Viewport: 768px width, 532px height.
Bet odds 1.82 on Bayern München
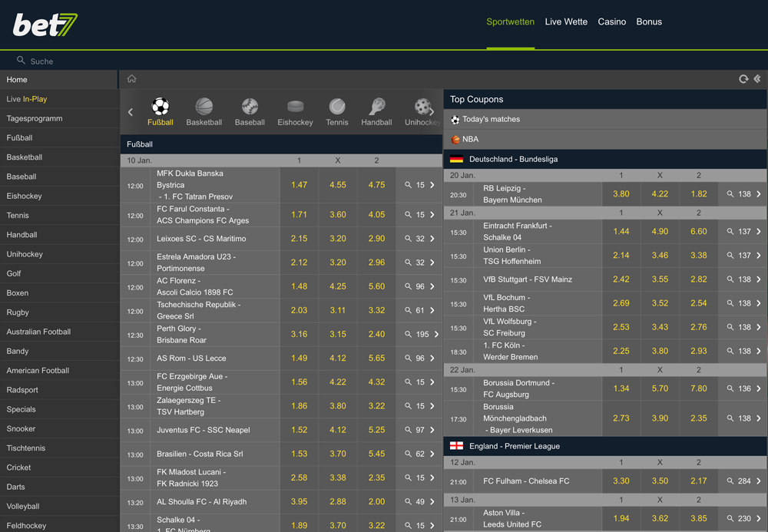[699, 193]
